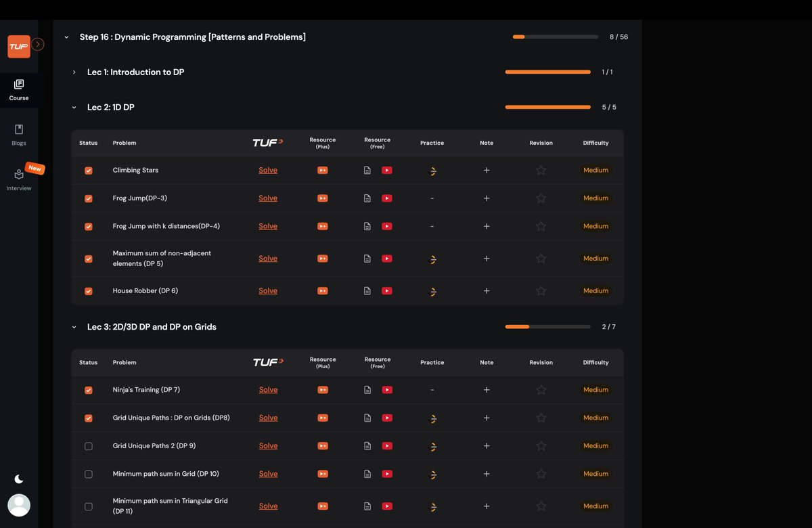Click the New badge on Interview
Viewport: 812px width, 528px height.
[x=35, y=169]
